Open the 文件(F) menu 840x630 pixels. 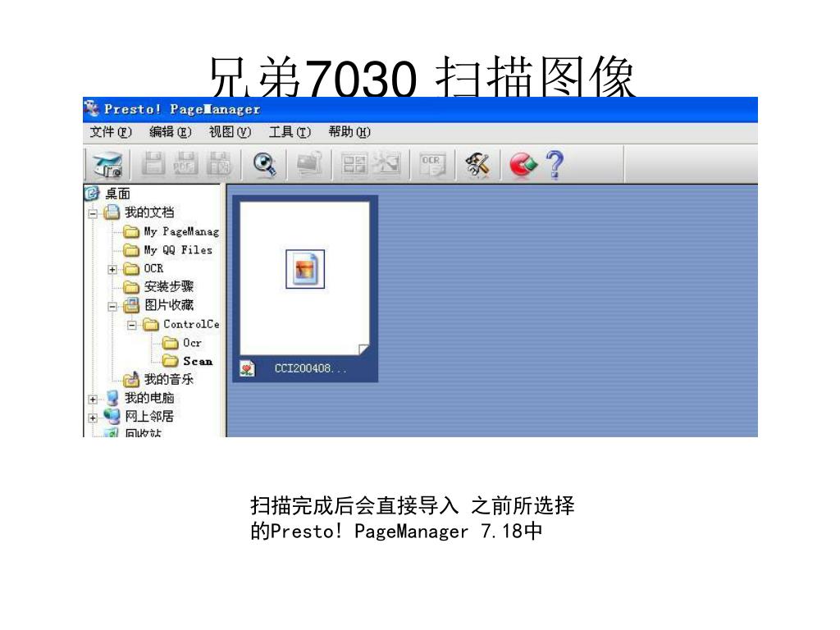(x=111, y=132)
